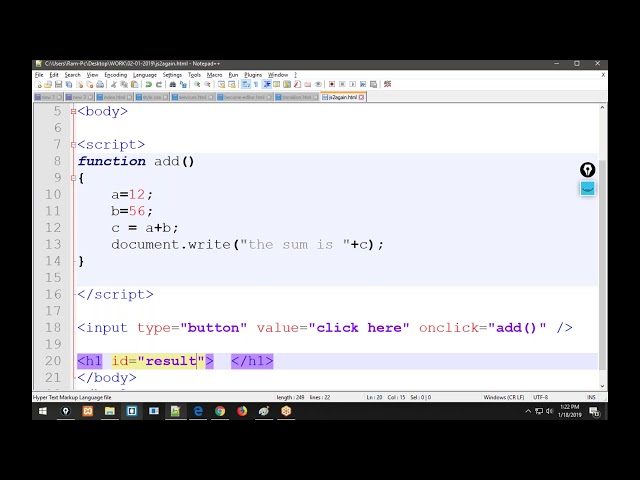The height and width of the screenshot is (480, 640).
Task: Click the Copy toolbar icon
Action: tap(124, 84)
